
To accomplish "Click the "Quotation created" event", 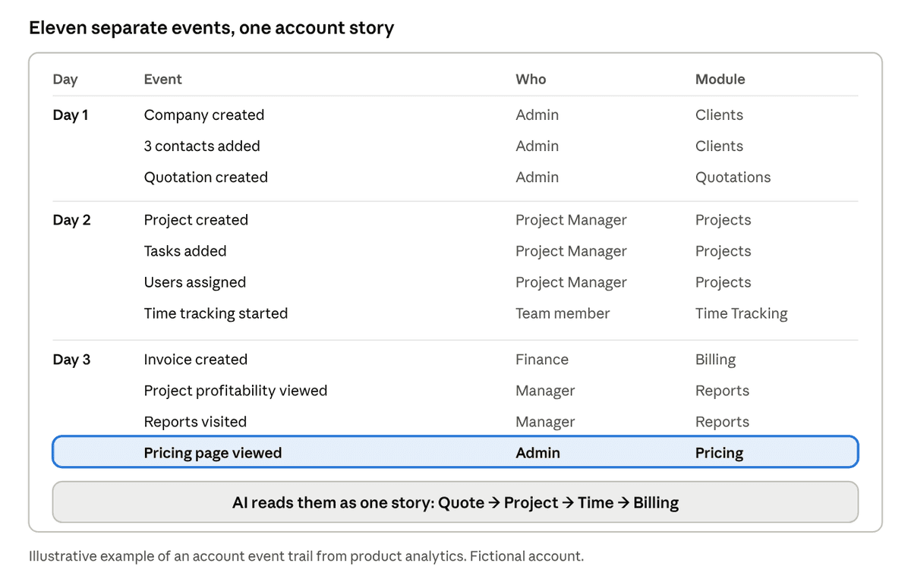I will click(x=206, y=178).
